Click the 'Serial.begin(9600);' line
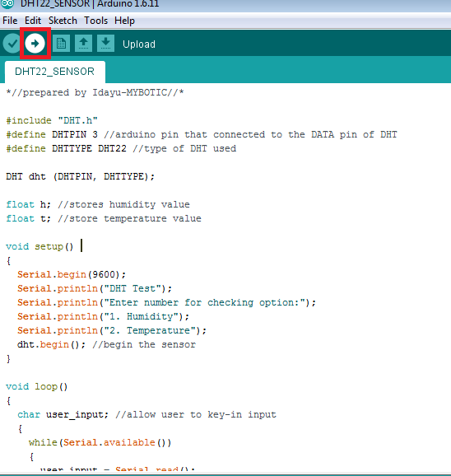The image size is (451, 476). (72, 274)
